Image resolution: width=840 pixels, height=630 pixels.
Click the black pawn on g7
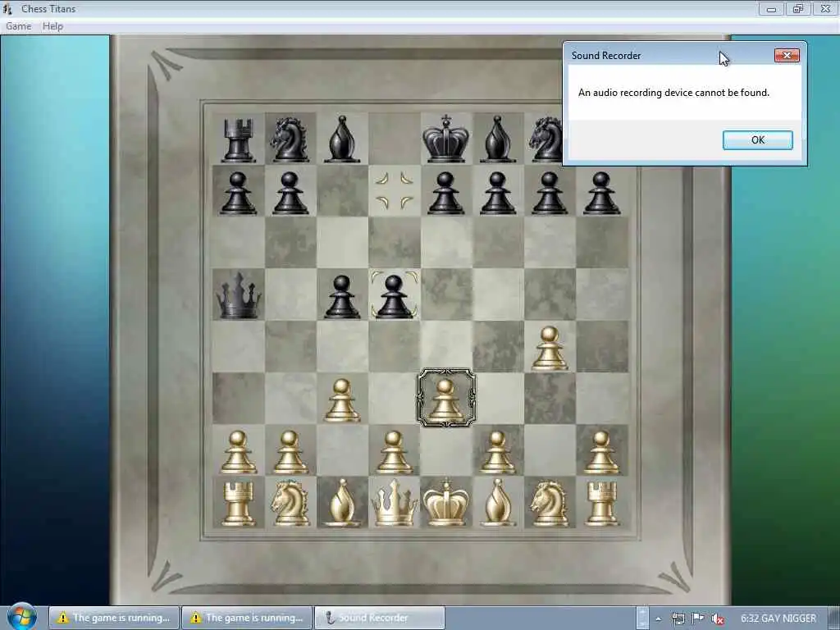[x=550, y=194]
